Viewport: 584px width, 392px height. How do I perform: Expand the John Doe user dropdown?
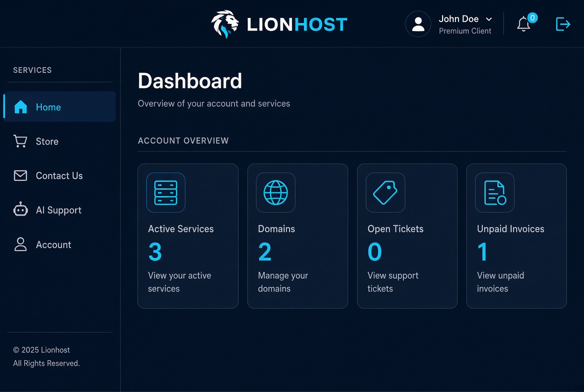pyautogui.click(x=489, y=19)
